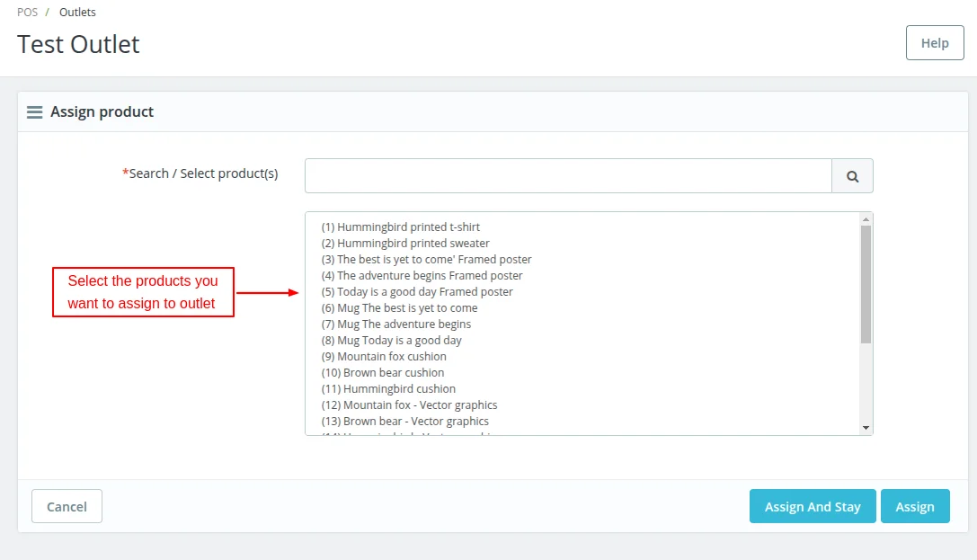Click the Cancel button
Viewport: 977px width, 560px height.
point(67,506)
